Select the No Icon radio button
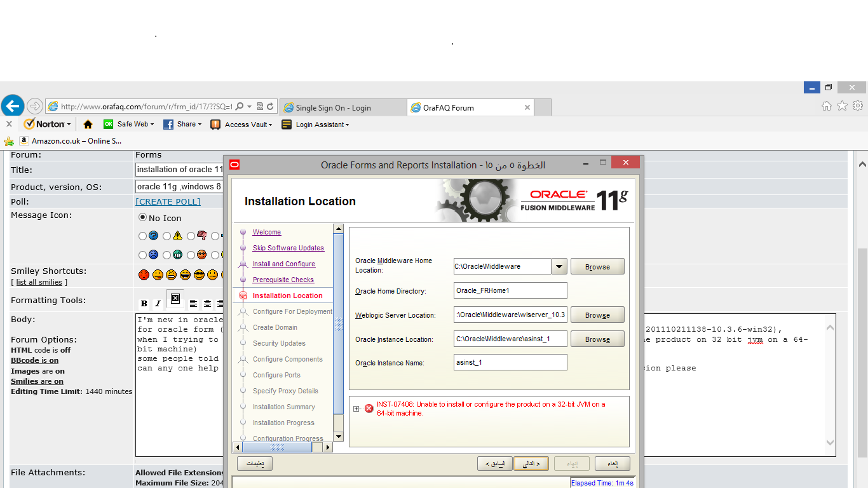 [x=142, y=217]
